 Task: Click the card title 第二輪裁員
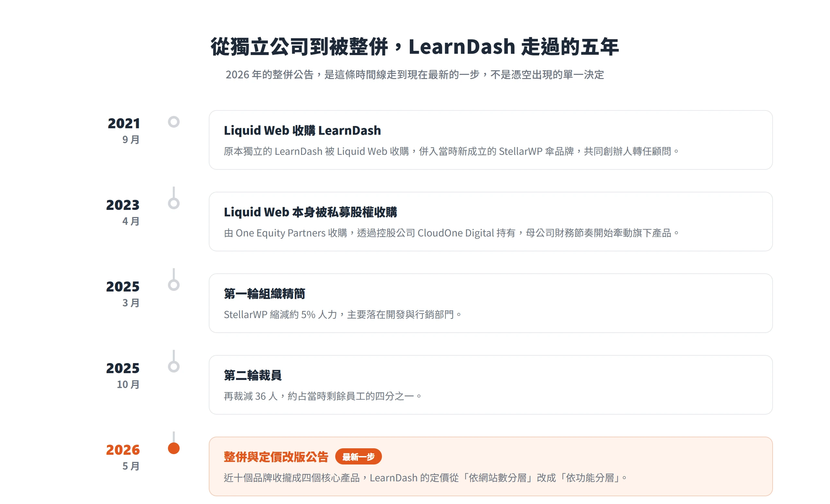[253, 375]
